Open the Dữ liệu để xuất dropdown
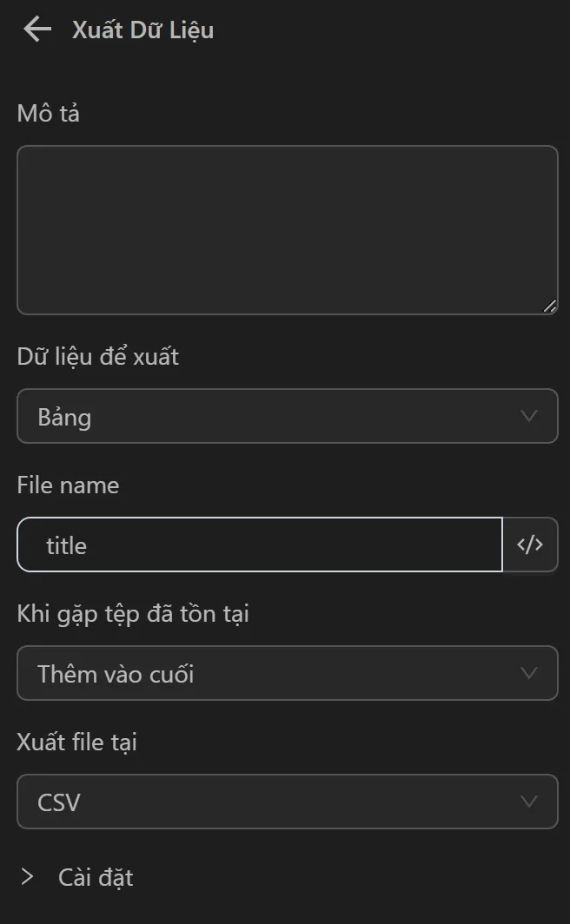The image size is (570, 924). pos(287,416)
